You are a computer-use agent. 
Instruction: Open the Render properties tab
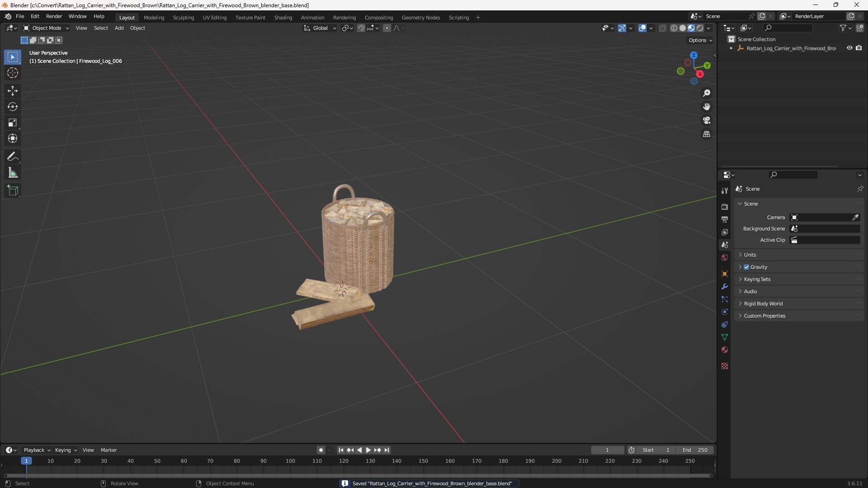tap(725, 206)
